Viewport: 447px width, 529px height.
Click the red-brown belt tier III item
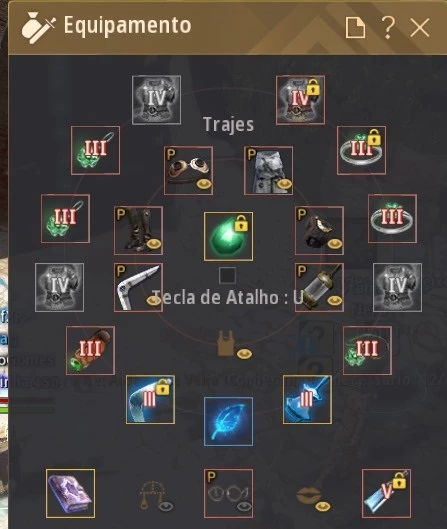click(90, 350)
